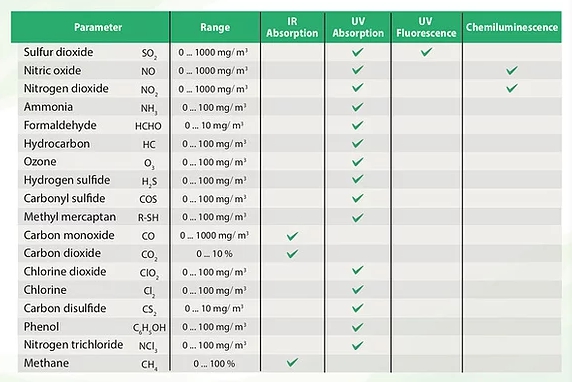
Task: Click the IR Absorption checkmark for Methane
Action: tap(292, 362)
